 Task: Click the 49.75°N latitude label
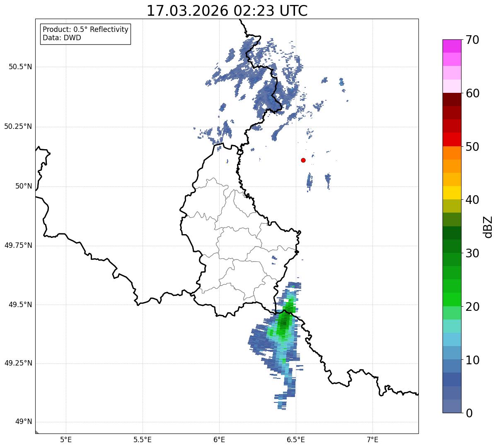pos(18,245)
